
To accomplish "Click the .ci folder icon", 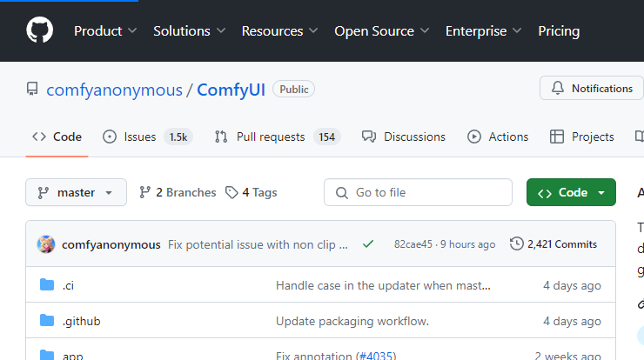I will (47, 284).
